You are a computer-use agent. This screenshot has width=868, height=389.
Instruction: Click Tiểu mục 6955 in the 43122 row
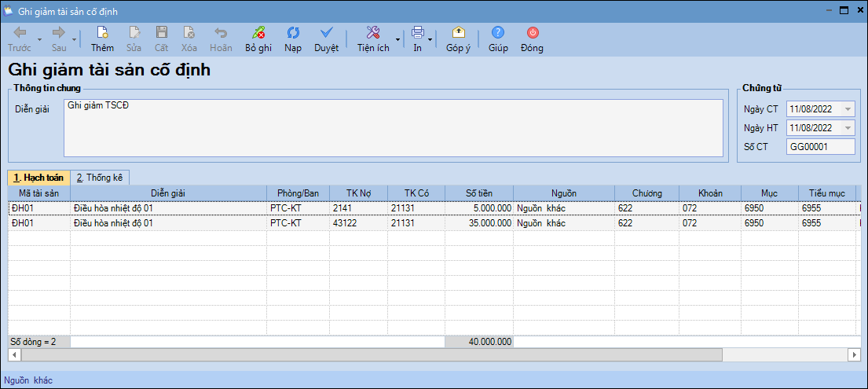click(826, 223)
